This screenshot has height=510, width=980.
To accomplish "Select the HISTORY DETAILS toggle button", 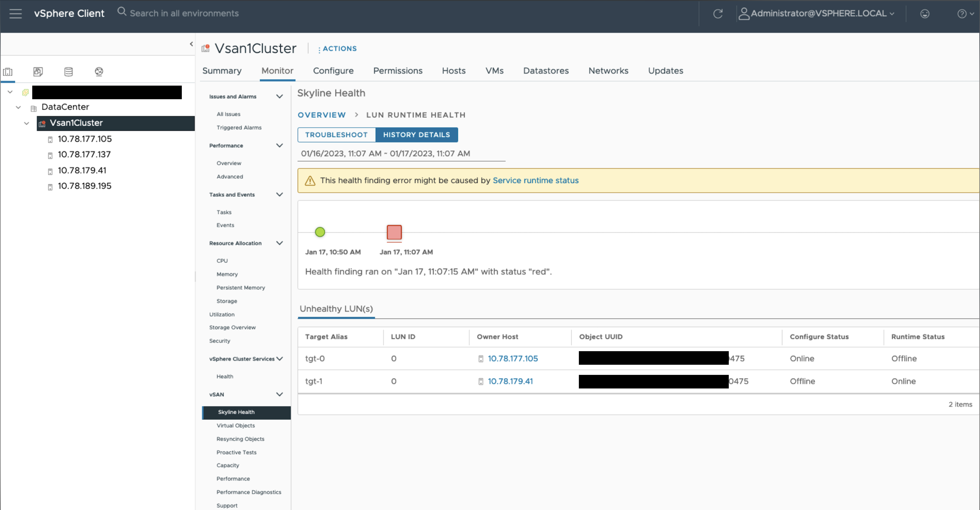I will (x=416, y=135).
